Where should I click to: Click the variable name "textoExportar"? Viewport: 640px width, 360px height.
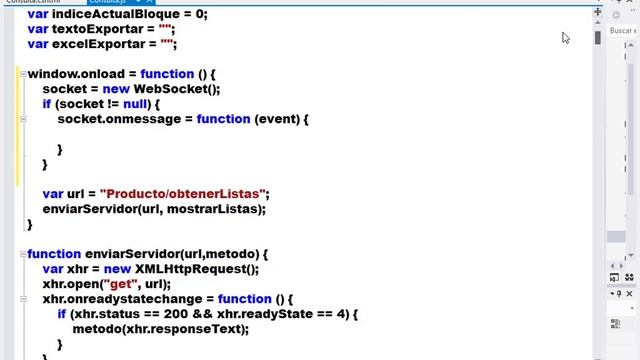[x=98, y=29]
